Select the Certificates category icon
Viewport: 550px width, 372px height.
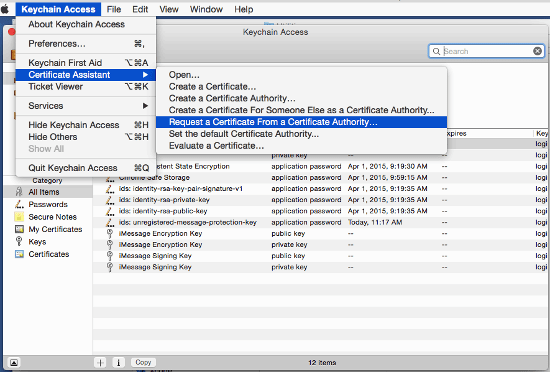19,254
